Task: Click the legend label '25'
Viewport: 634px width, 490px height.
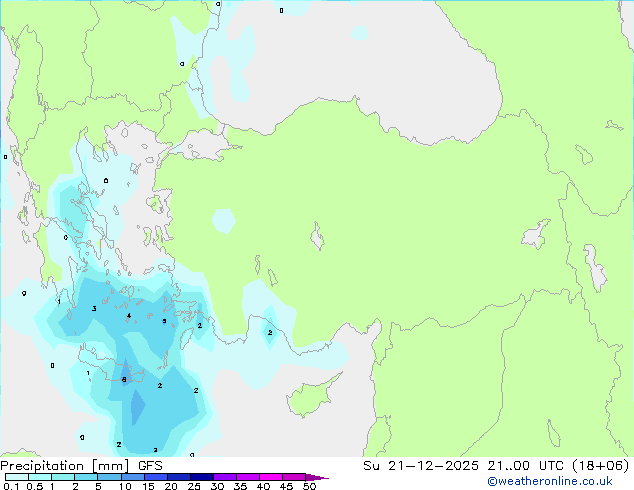Action: click(194, 486)
